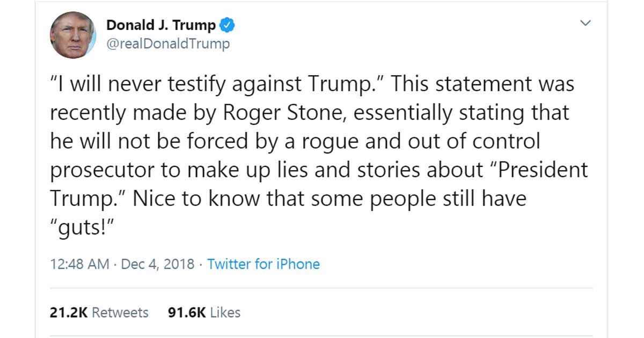Click Donald J. Trump's profile avatar

point(72,35)
